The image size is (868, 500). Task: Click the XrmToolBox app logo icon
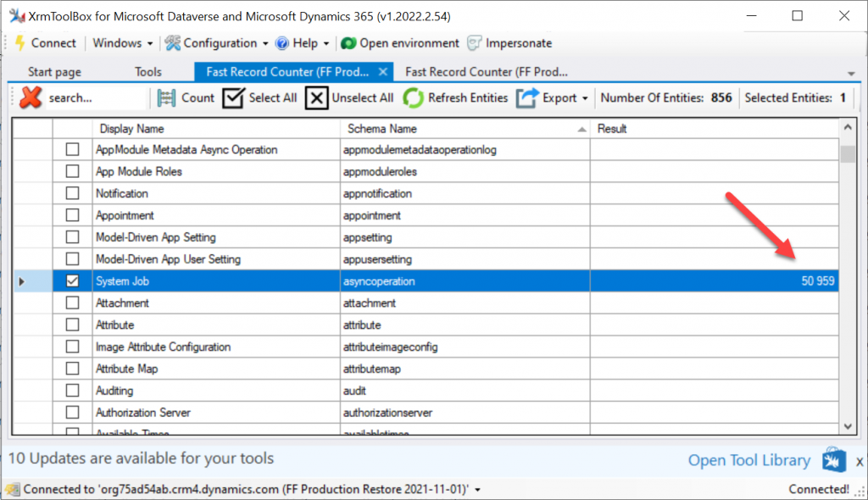pos(17,16)
